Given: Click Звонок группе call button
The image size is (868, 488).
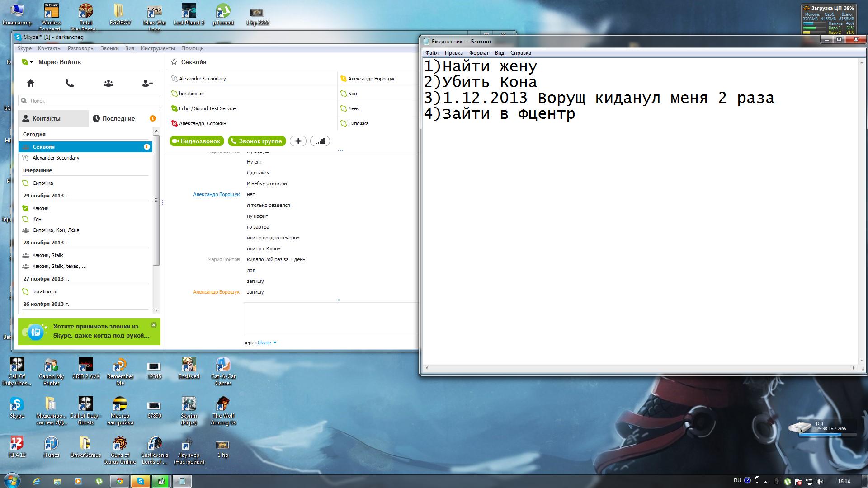Looking at the screenshot, I should click(257, 141).
